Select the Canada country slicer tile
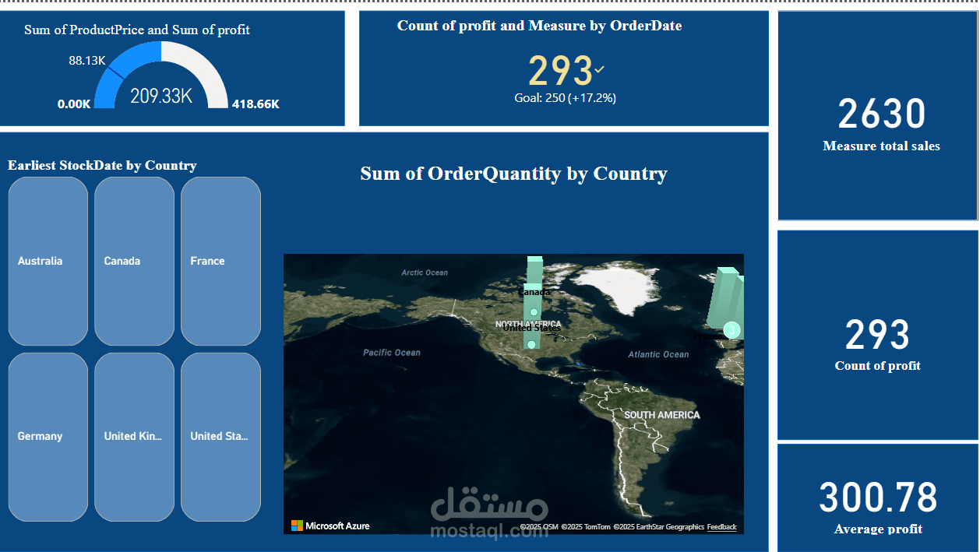The height and width of the screenshot is (552, 980). (134, 261)
